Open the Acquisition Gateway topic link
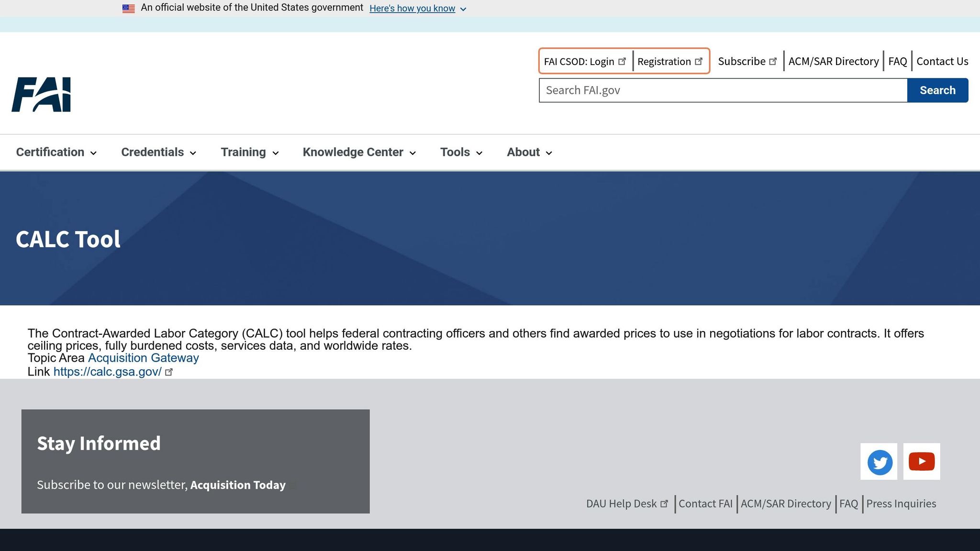Image resolution: width=980 pixels, height=551 pixels. click(x=144, y=358)
